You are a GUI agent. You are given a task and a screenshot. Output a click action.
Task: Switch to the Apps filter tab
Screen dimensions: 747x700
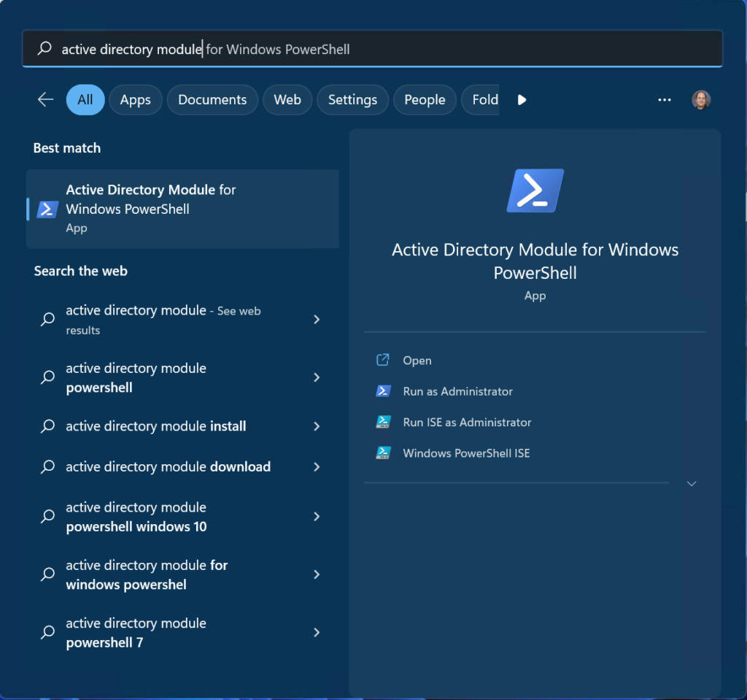click(135, 100)
